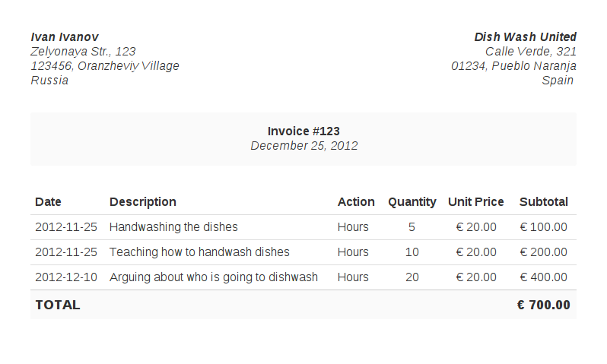Click the Calle Verde, 321 address line
The width and height of the screenshot is (607, 364).
click(x=530, y=52)
